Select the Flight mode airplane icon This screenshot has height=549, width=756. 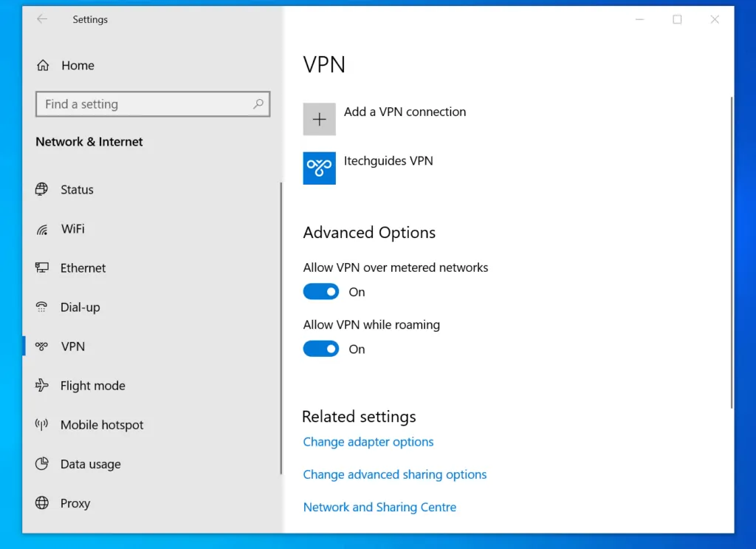pos(41,385)
